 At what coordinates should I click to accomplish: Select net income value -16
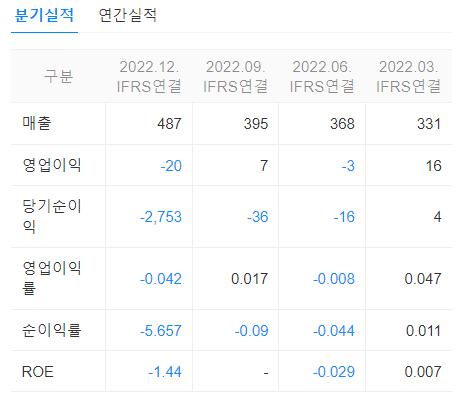(x=344, y=217)
